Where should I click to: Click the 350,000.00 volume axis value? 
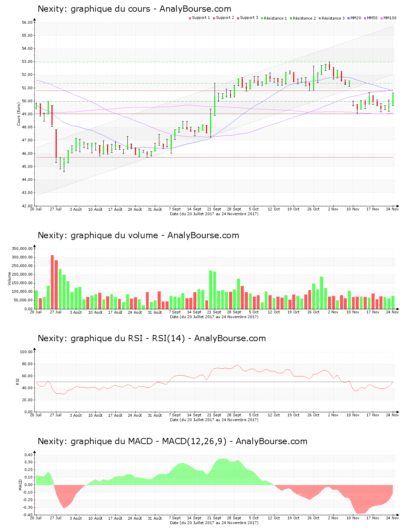pos(22,249)
